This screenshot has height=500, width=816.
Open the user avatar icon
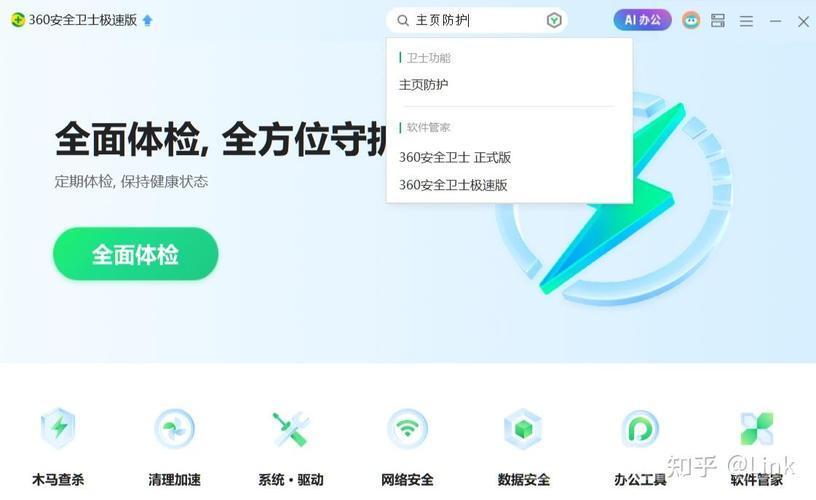point(691,20)
